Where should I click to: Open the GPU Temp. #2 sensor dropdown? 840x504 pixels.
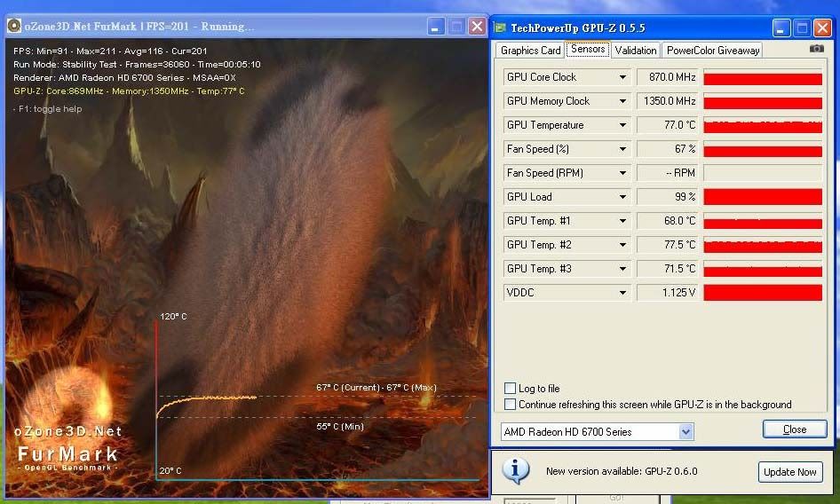(622, 245)
